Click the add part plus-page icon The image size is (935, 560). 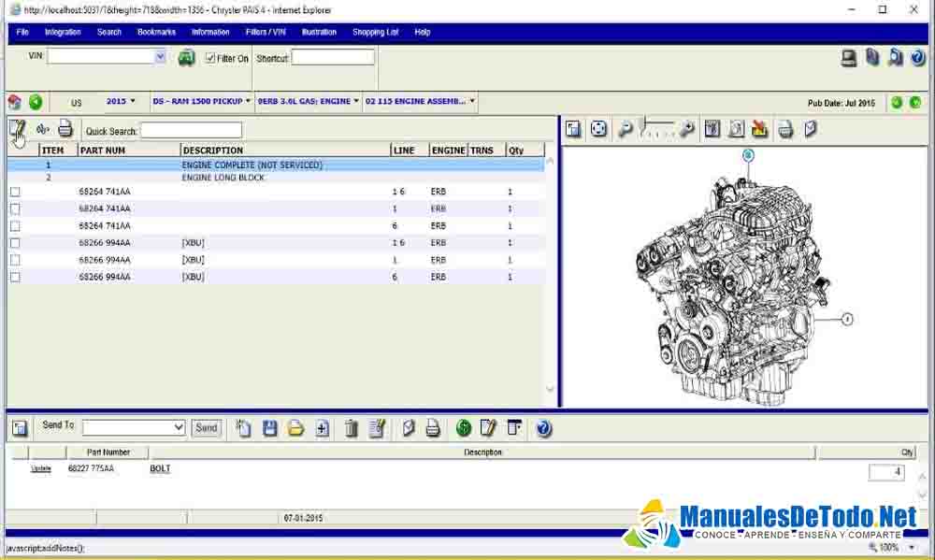pyautogui.click(x=323, y=428)
